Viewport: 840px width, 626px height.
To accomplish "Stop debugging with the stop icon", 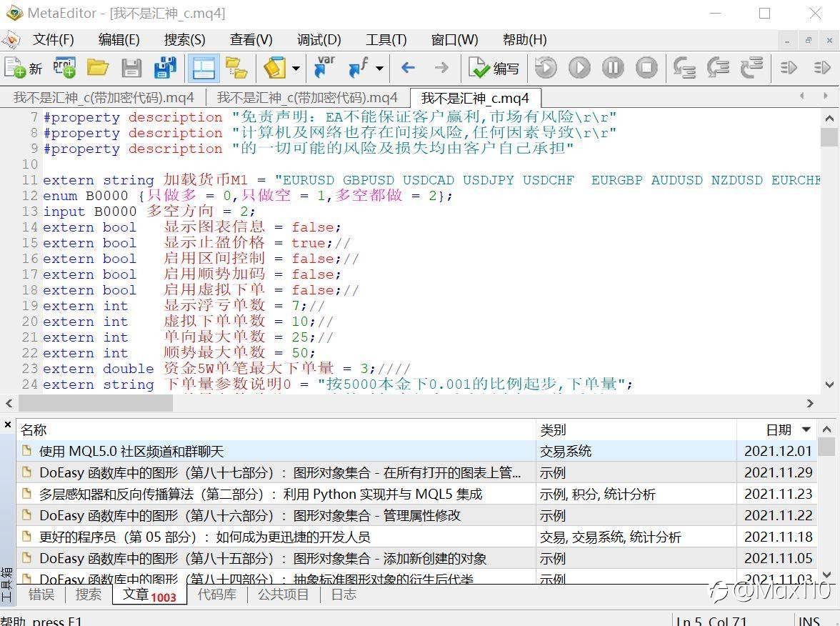I will [x=646, y=67].
